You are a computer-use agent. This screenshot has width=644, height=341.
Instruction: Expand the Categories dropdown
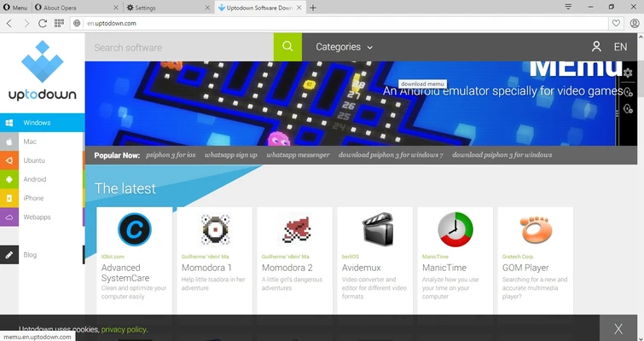coord(344,47)
